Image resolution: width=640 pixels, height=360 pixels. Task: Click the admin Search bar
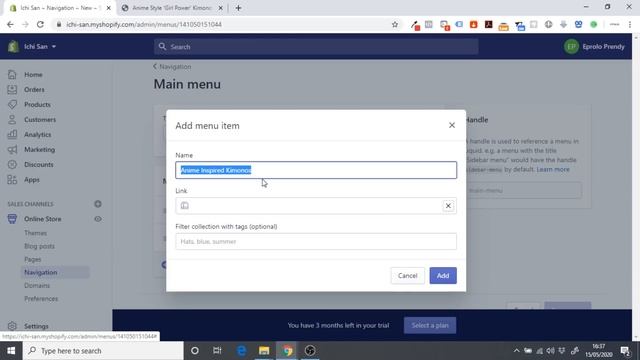(x=316, y=47)
